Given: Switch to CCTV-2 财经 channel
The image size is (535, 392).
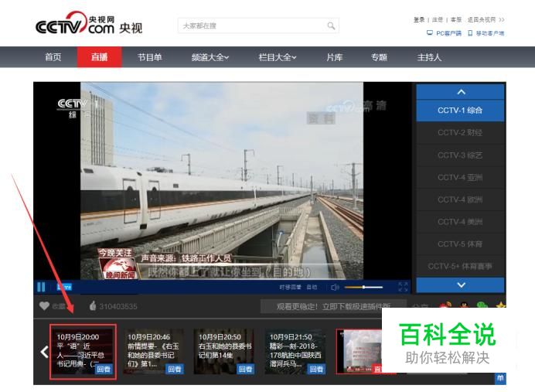Looking at the screenshot, I should [x=460, y=132].
